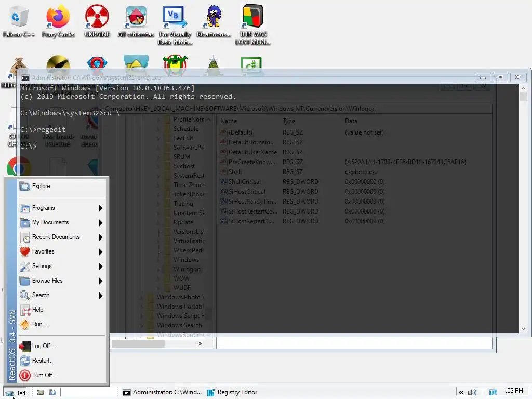Select the Svchost key in registry tree

coord(184,166)
